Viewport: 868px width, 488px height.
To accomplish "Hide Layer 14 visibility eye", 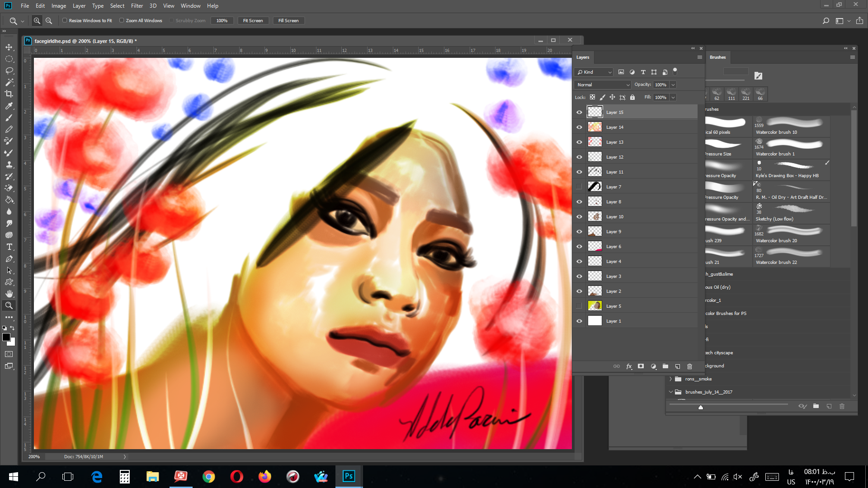I will pos(579,127).
